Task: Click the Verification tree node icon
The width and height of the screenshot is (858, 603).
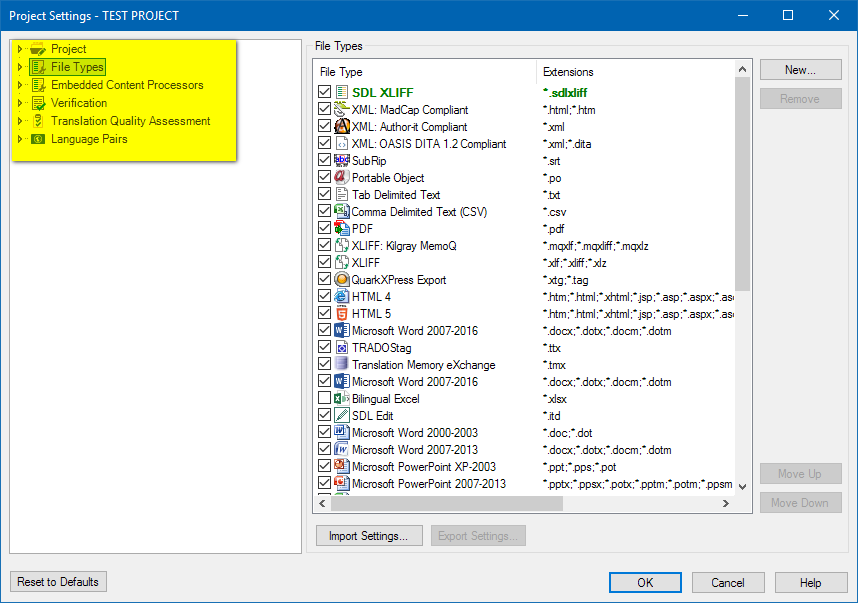Action: pos(38,103)
